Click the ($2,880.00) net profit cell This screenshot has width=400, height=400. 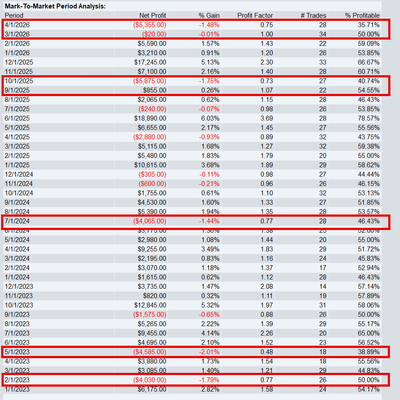pos(150,137)
